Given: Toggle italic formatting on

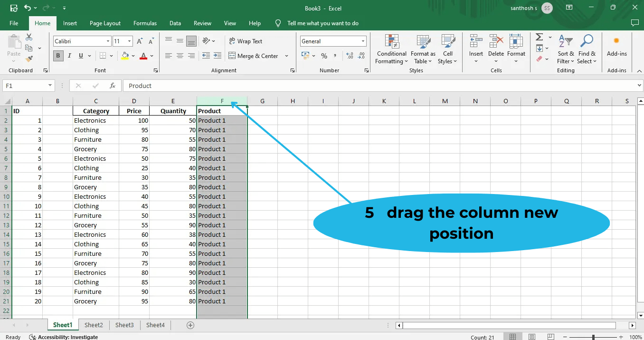Looking at the screenshot, I should (x=69, y=56).
